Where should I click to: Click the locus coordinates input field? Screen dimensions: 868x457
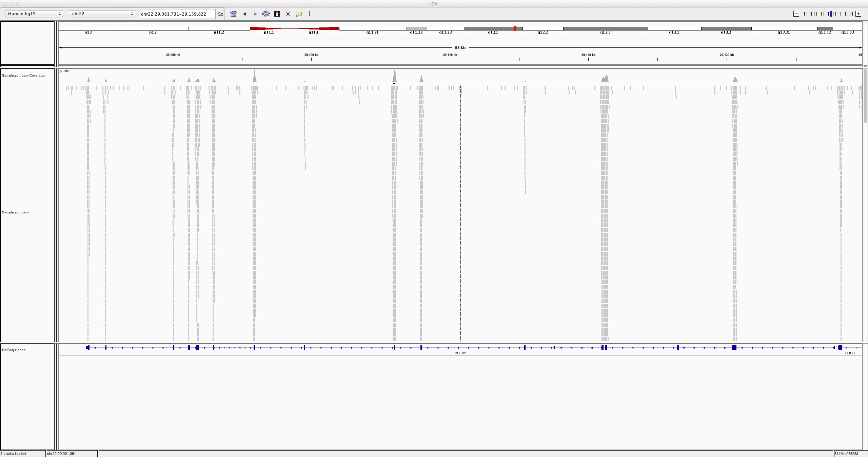tap(177, 14)
